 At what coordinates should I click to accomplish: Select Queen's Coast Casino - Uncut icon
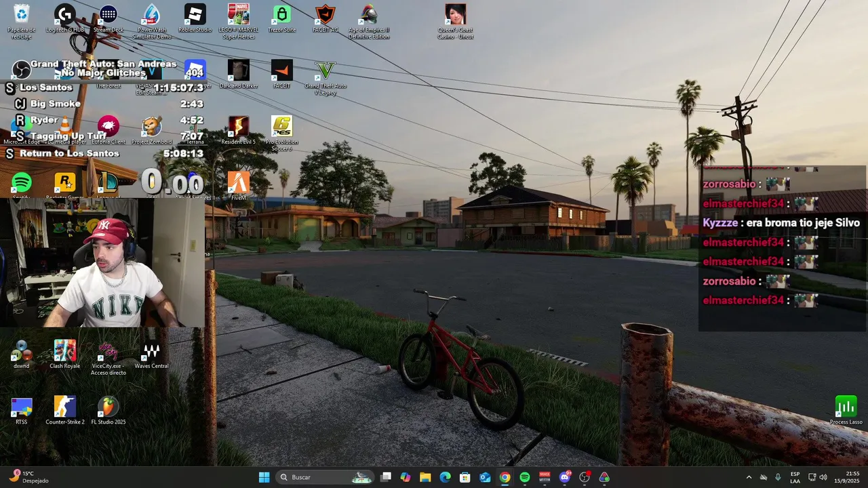[456, 22]
